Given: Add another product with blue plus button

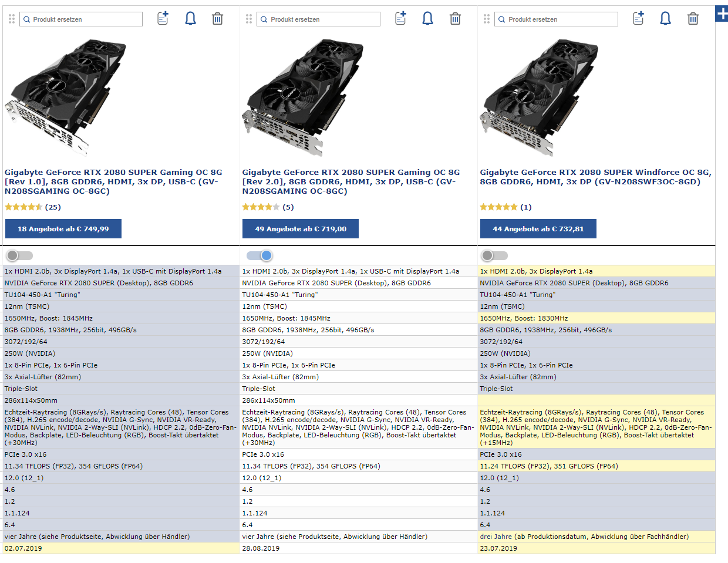Looking at the screenshot, I should click(722, 14).
